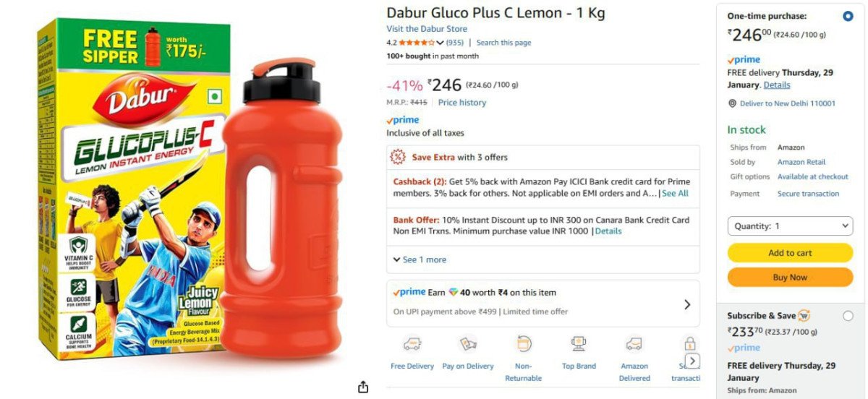Click the Top Brand trophy icon
The image size is (868, 399).
pos(579,343)
